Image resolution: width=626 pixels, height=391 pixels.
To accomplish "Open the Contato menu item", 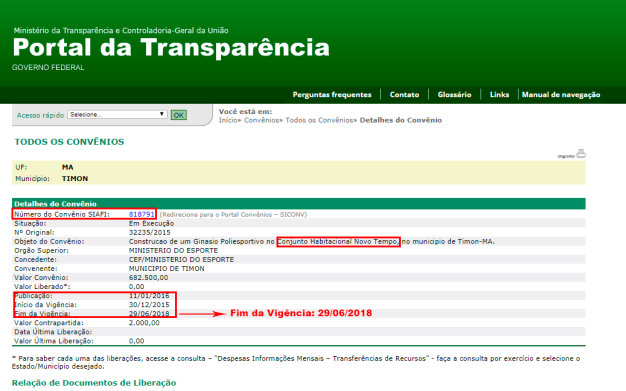I will coord(404,95).
